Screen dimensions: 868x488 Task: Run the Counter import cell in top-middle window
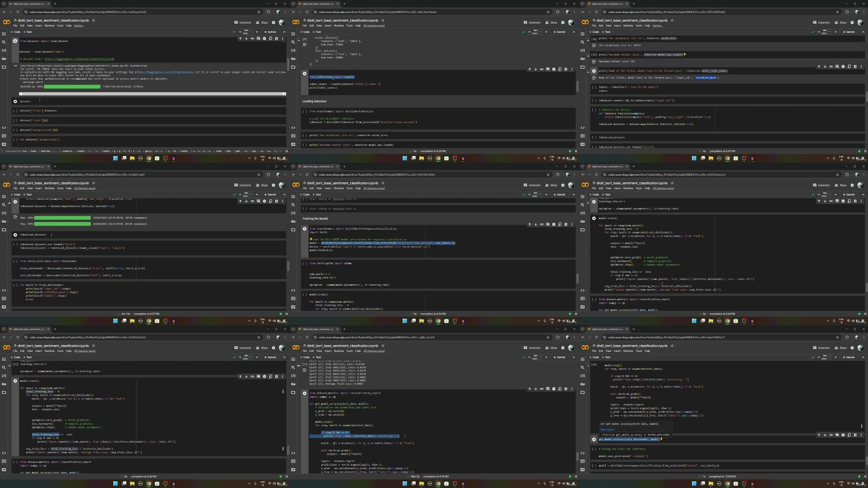(305, 74)
